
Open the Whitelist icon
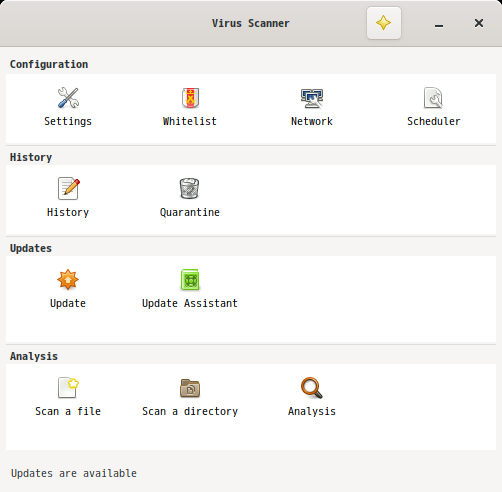[190, 98]
